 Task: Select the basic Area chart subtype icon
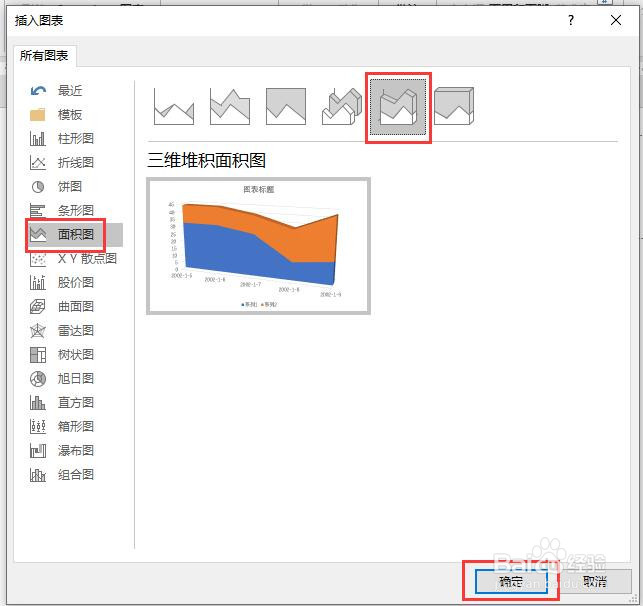(174, 106)
